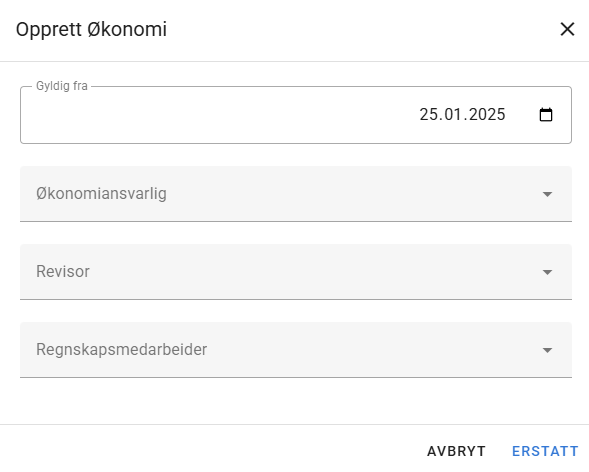Select the day segment 25 in date

(428, 115)
